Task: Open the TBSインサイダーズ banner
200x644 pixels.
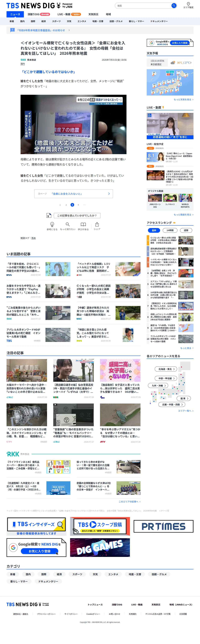Action: (x=36, y=526)
